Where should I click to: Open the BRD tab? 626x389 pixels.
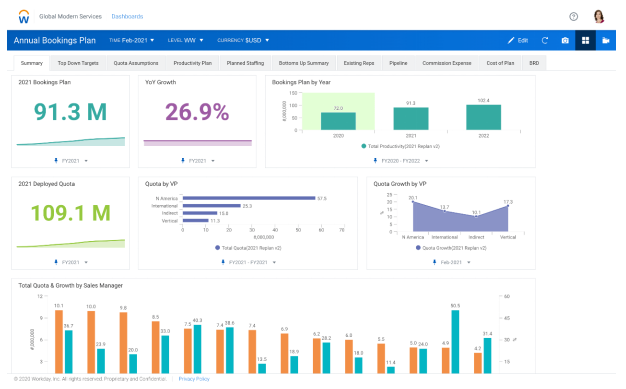(534, 63)
